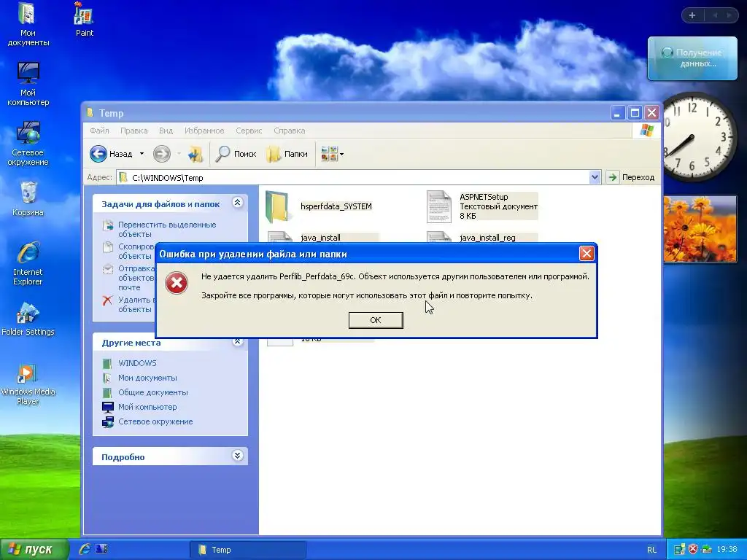Click the sidebar next page arrow
Image resolution: width=747 pixels, height=560 pixels.
pyautogui.click(x=729, y=15)
